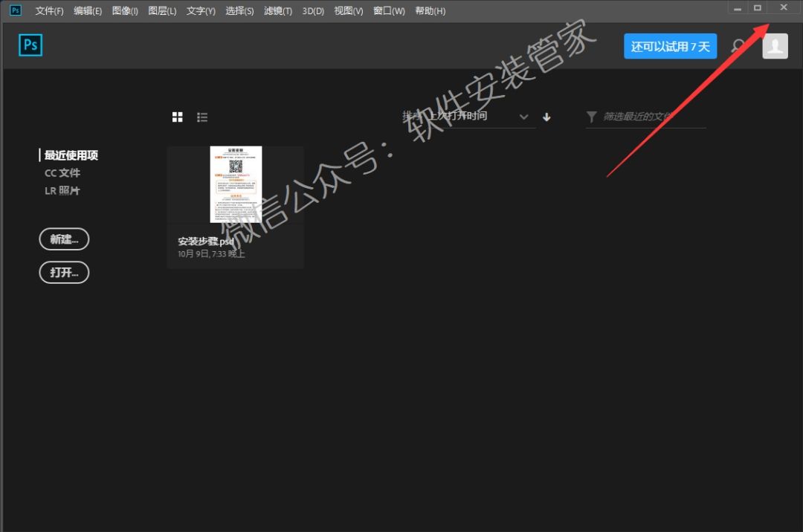Open the 窗口(W) menu
Image resolution: width=803 pixels, height=532 pixels.
tap(389, 11)
